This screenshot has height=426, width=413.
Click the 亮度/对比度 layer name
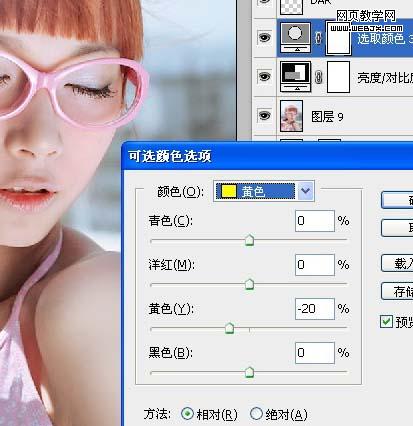(385, 78)
